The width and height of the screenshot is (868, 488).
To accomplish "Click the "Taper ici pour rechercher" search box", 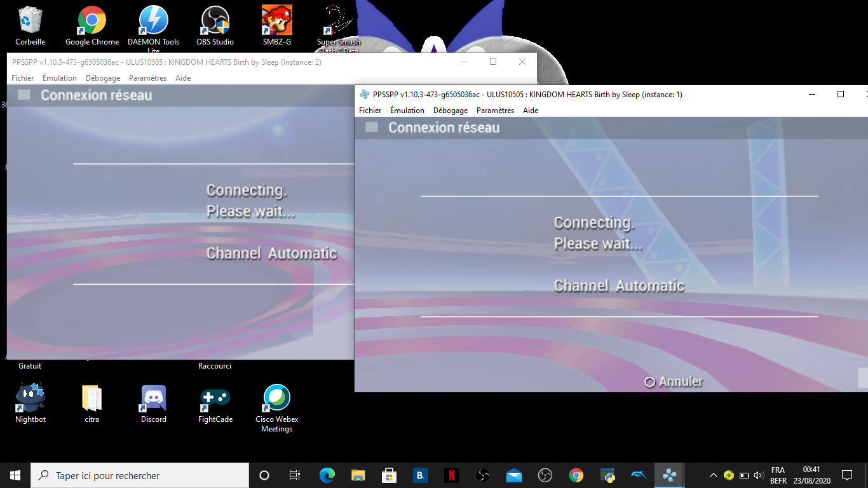I will coord(140,475).
